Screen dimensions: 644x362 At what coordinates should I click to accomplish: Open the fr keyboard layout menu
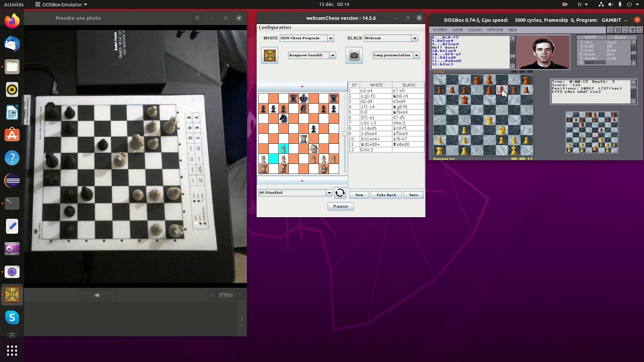583,5
